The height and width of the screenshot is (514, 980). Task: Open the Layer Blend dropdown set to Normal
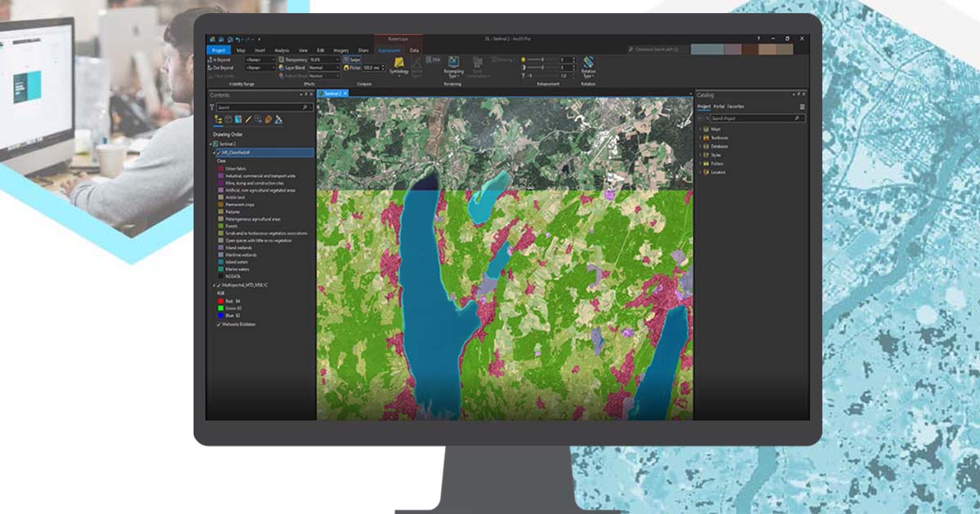tap(323, 66)
